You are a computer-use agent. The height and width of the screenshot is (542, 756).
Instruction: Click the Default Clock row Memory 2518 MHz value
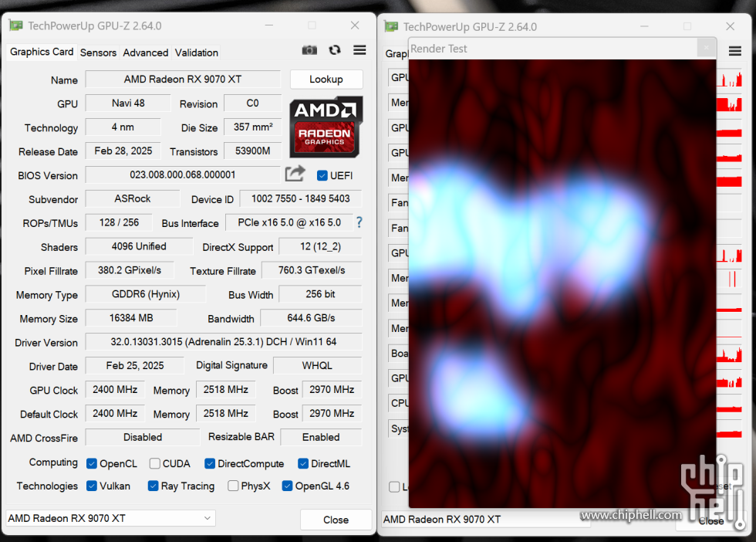225,414
